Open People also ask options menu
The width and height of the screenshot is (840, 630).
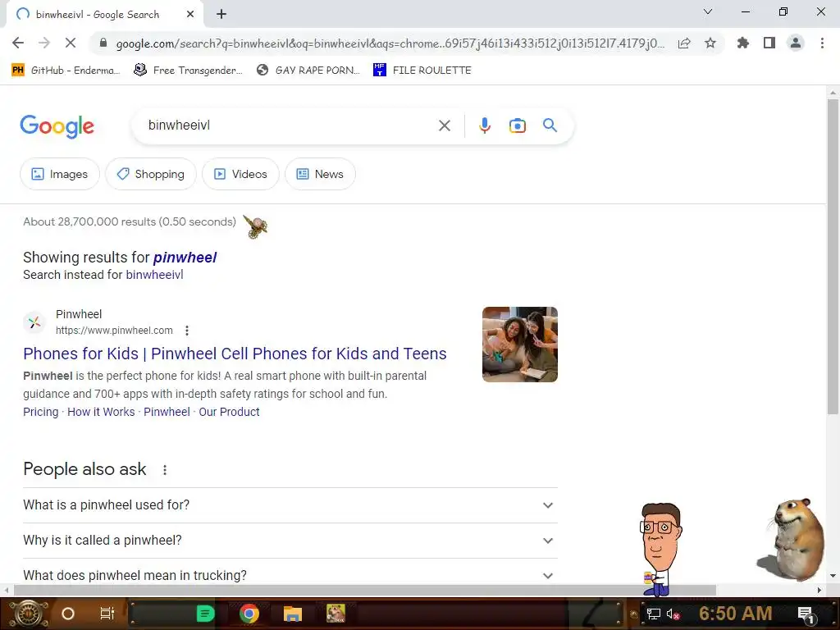[165, 470]
